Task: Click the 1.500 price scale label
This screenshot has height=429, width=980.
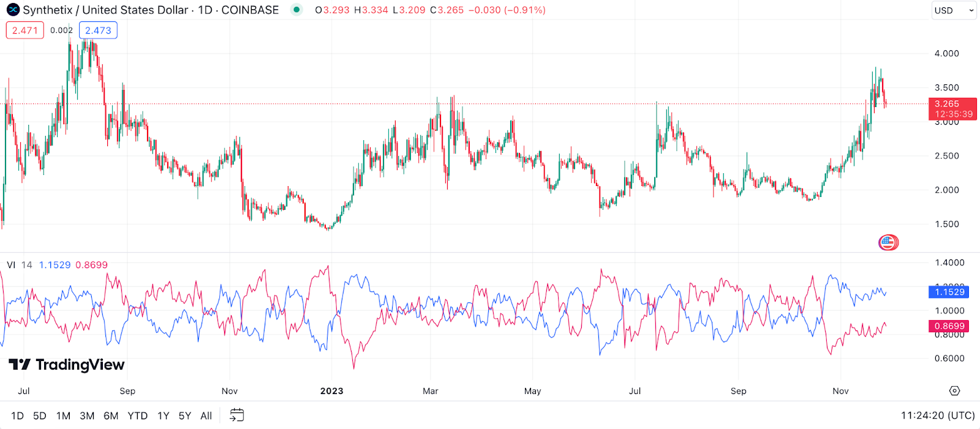Action: click(x=946, y=224)
